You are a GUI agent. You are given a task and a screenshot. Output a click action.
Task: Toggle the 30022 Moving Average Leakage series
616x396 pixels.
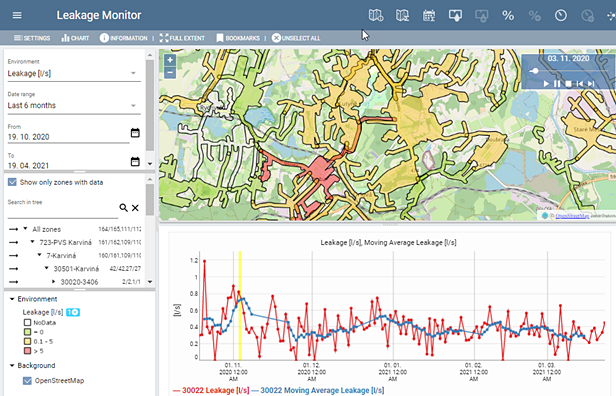(317, 390)
